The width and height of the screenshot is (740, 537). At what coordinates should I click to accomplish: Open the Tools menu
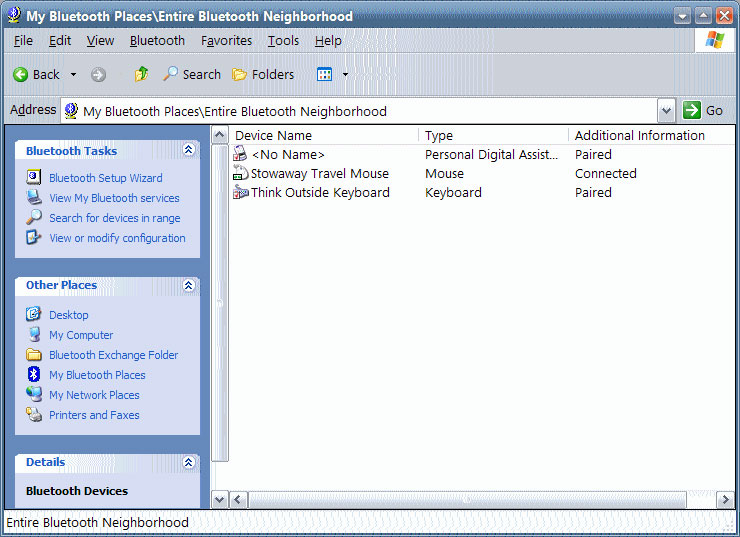tap(283, 41)
